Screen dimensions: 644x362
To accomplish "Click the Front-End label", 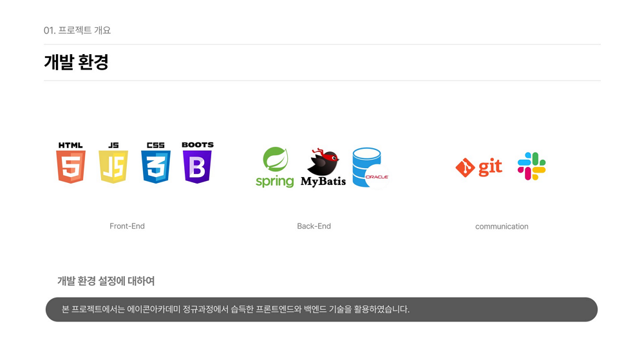I will (127, 226).
